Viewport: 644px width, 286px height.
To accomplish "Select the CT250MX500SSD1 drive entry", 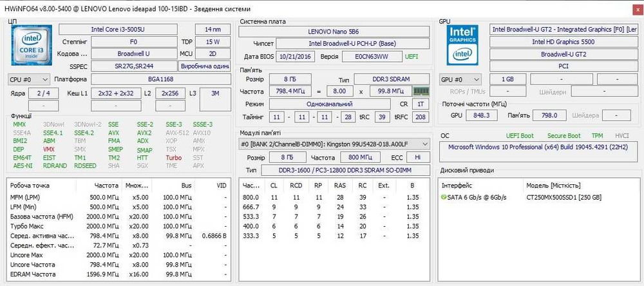I will pyautogui.click(x=539, y=198).
